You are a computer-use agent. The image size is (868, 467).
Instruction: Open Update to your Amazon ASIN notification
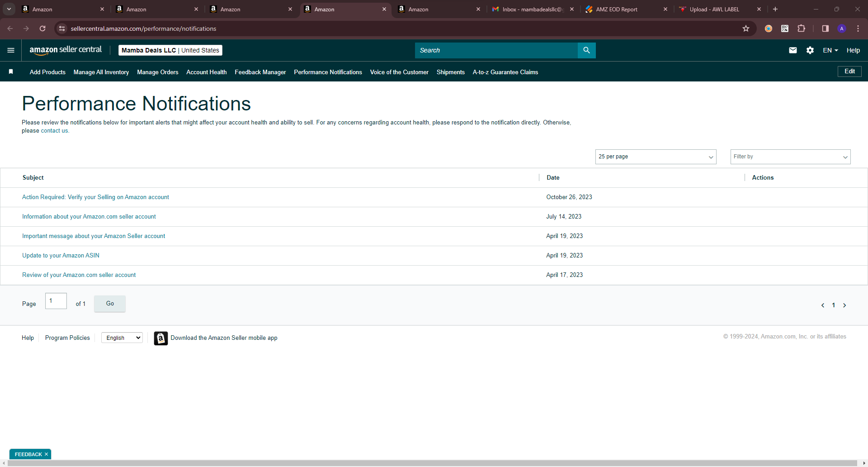click(x=61, y=256)
